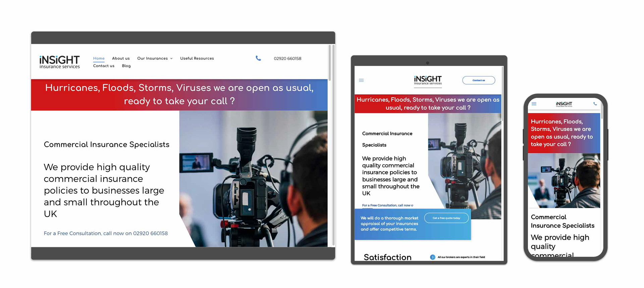Open Contact us in desktop navigation
644x288 pixels.
click(x=104, y=66)
